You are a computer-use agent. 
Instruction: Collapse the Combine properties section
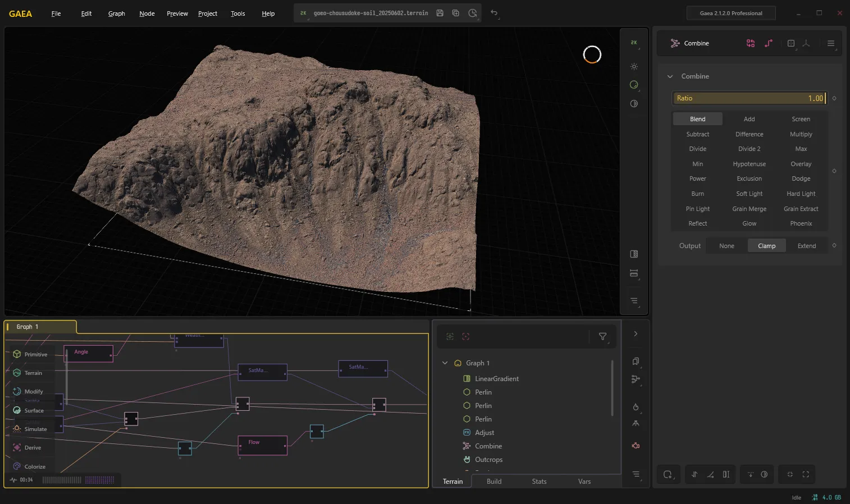point(670,76)
